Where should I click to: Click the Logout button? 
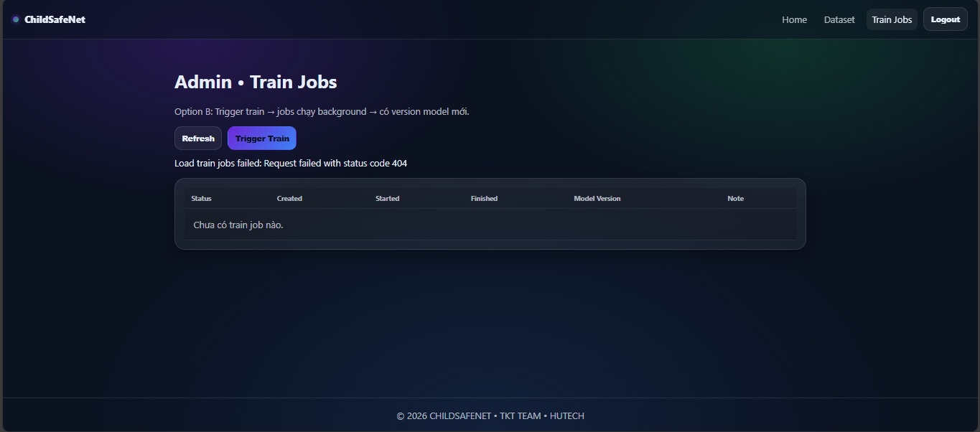[x=945, y=19]
